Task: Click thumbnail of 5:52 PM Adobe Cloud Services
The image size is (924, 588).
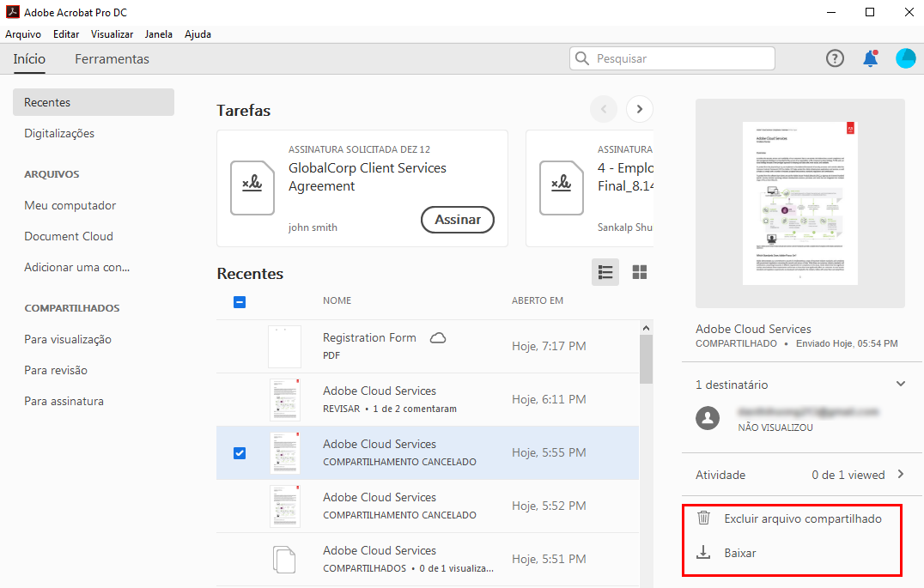Action: coord(284,506)
